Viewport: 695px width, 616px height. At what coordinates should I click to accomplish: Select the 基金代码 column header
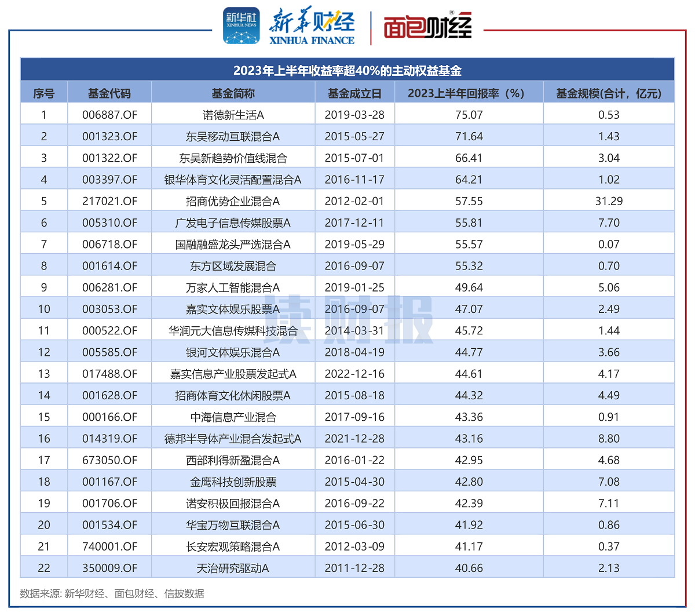pyautogui.click(x=109, y=93)
